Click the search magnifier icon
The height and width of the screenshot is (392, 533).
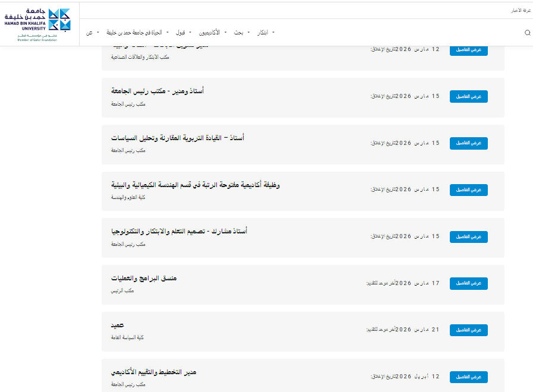coord(527,33)
